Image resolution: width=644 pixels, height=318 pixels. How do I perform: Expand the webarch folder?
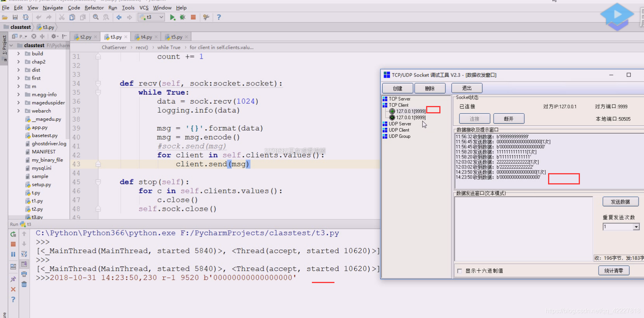[x=18, y=111]
